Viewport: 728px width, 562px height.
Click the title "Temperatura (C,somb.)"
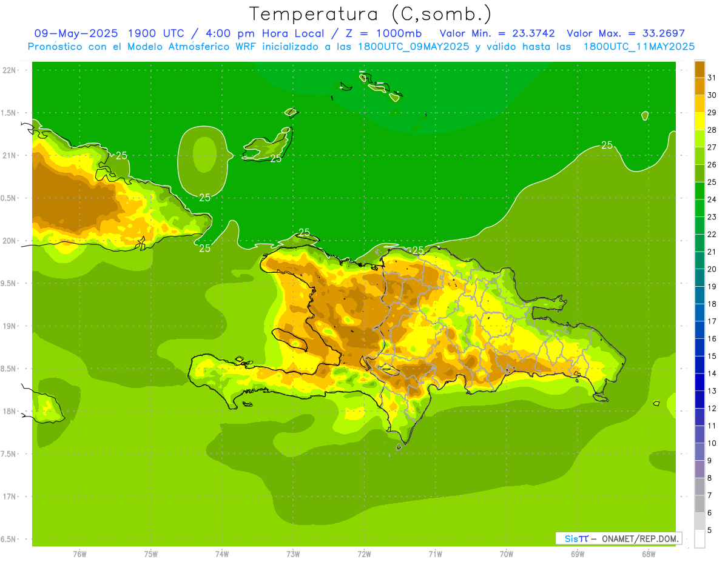pos(371,14)
